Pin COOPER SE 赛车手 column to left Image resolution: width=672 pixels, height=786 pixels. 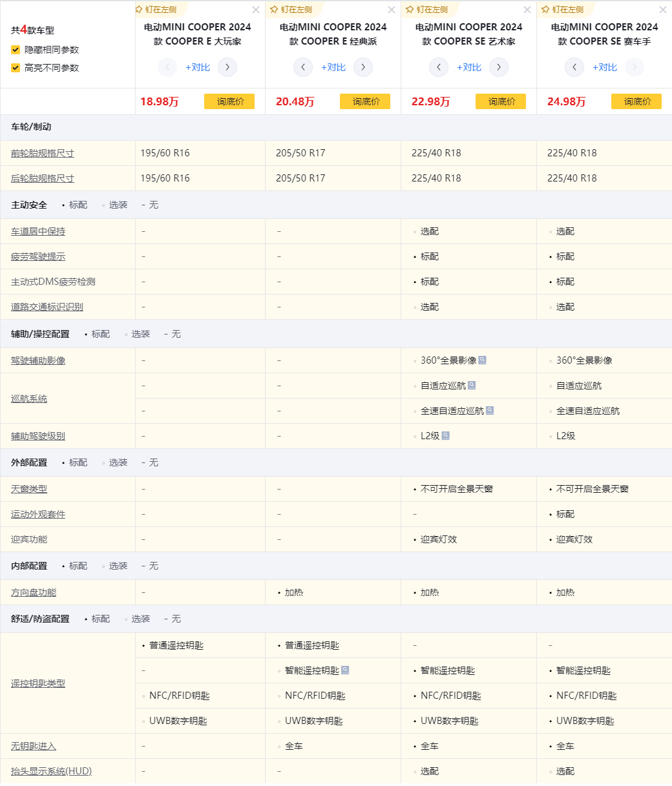563,10
